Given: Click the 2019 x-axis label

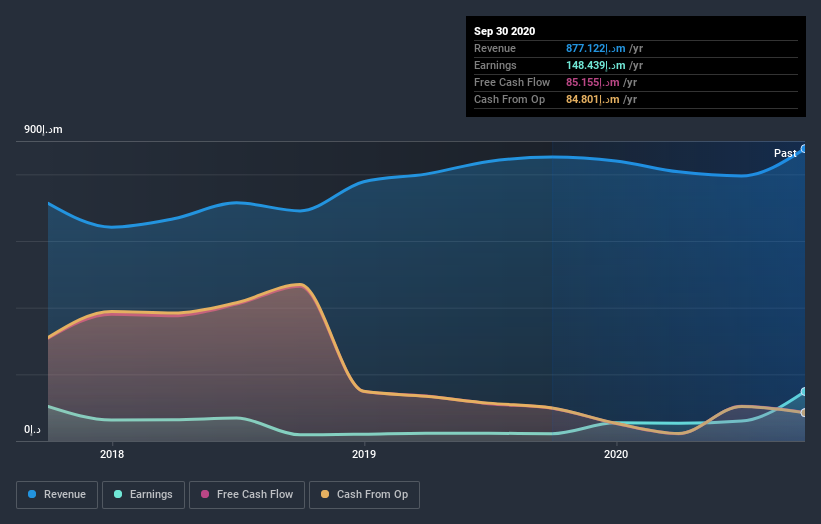Looking at the screenshot, I should click(364, 454).
